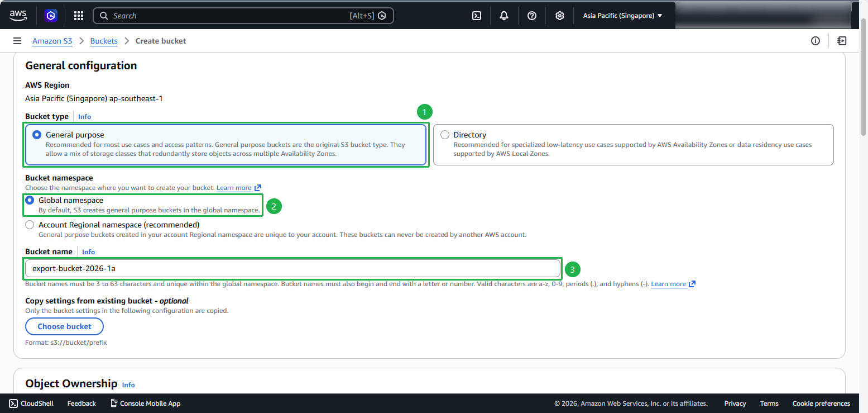This screenshot has height=413, width=868.
Task: Open the Terms link in the footer
Action: point(769,403)
